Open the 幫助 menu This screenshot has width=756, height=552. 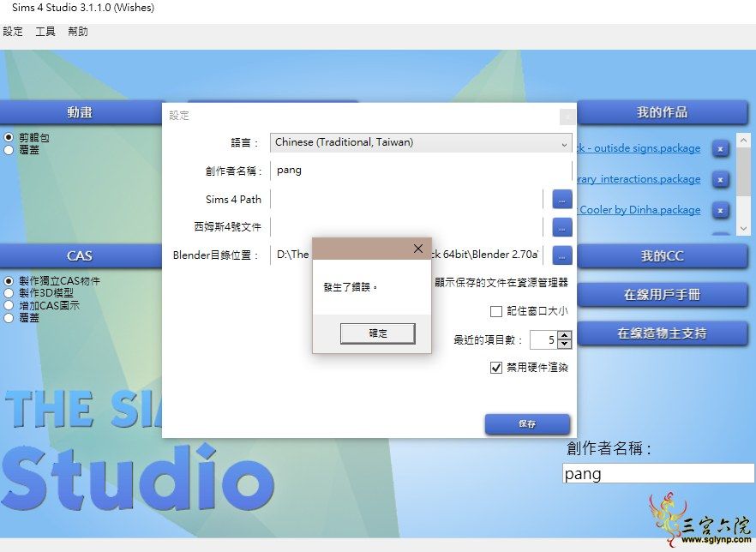pyautogui.click(x=78, y=32)
